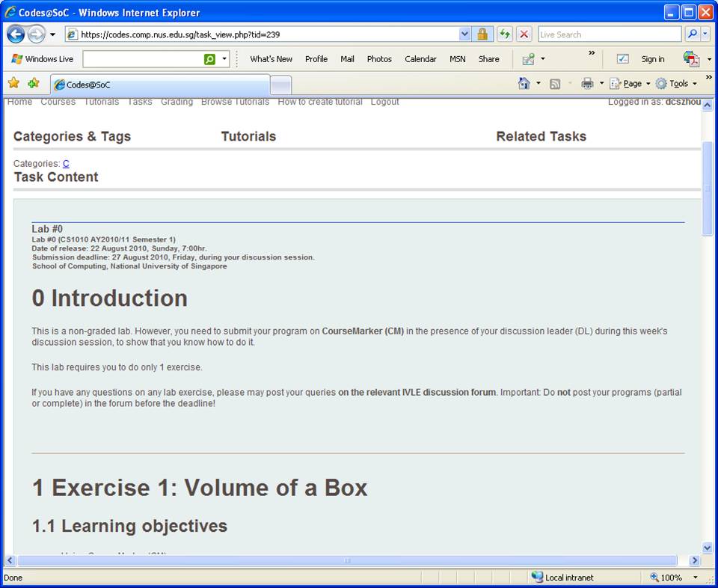Image resolution: width=718 pixels, height=588 pixels.
Task: Click the browser Forward arrow button
Action: [37, 34]
